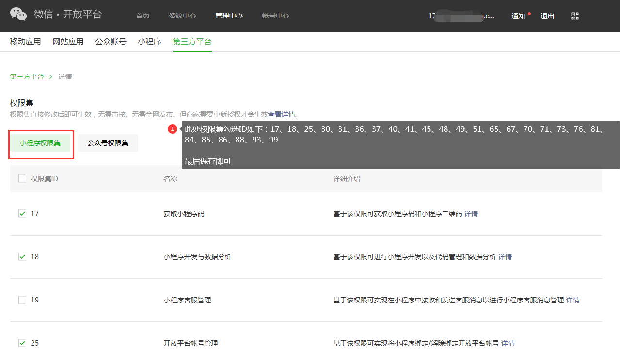Click the 详情 breadcrumb text
The width and height of the screenshot is (620, 364).
(x=65, y=77)
